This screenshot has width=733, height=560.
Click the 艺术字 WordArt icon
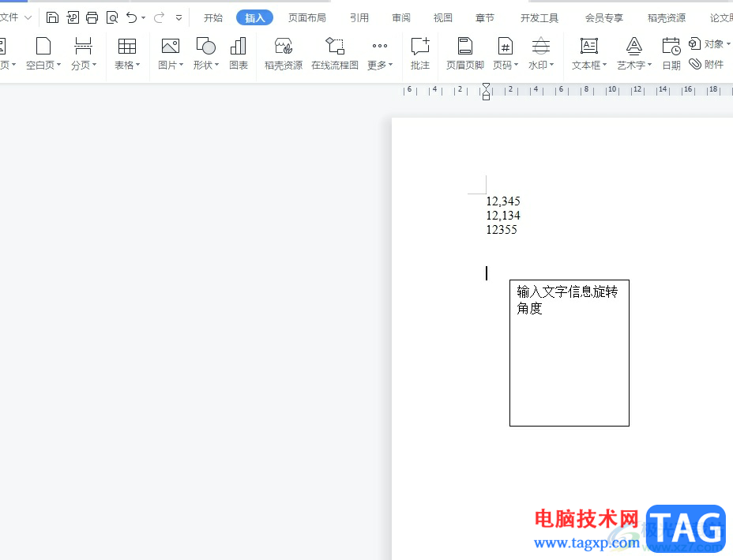pyautogui.click(x=634, y=47)
